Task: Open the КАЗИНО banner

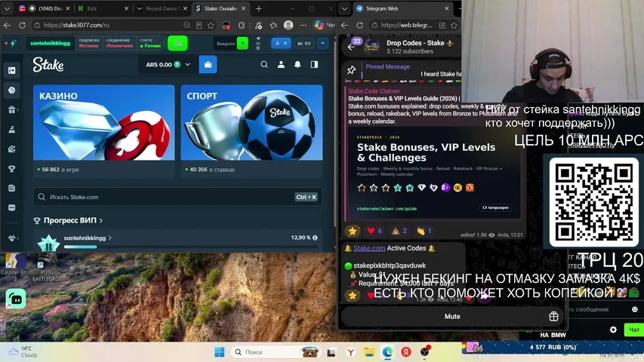Action: 104,123
